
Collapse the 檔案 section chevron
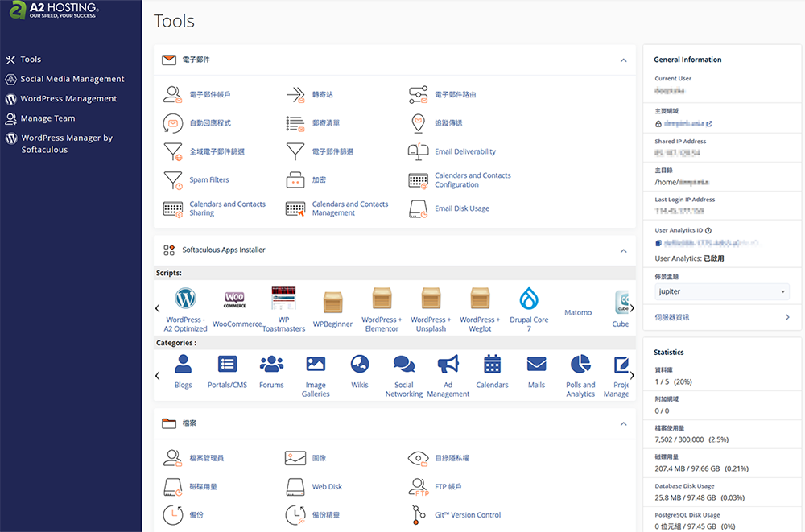click(x=623, y=423)
